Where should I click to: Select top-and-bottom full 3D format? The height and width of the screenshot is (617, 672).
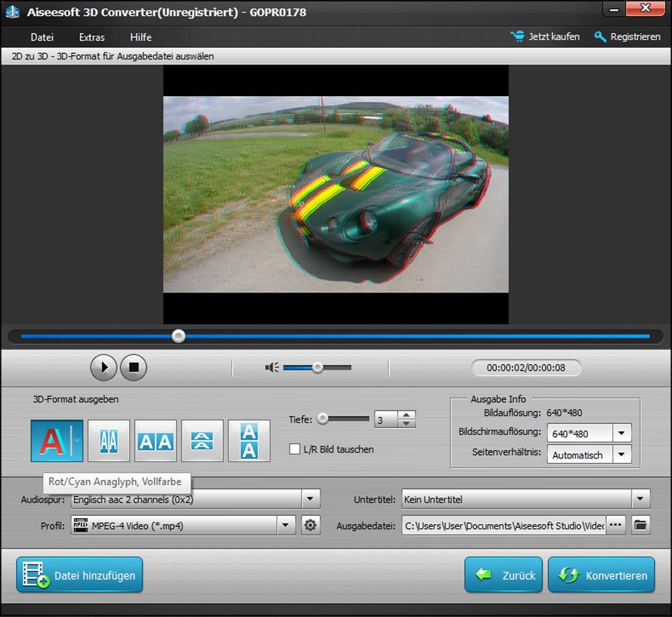coord(249,441)
